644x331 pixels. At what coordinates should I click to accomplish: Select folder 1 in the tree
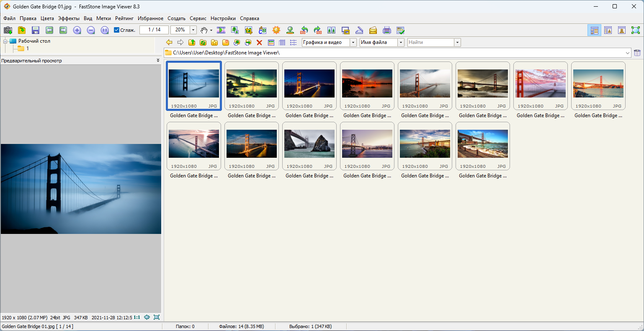(x=27, y=49)
